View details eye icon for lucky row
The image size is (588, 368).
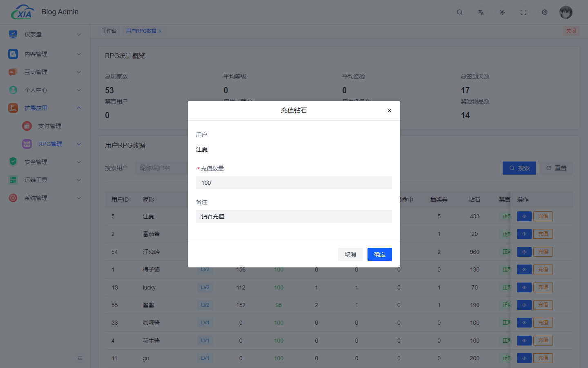[524, 287]
